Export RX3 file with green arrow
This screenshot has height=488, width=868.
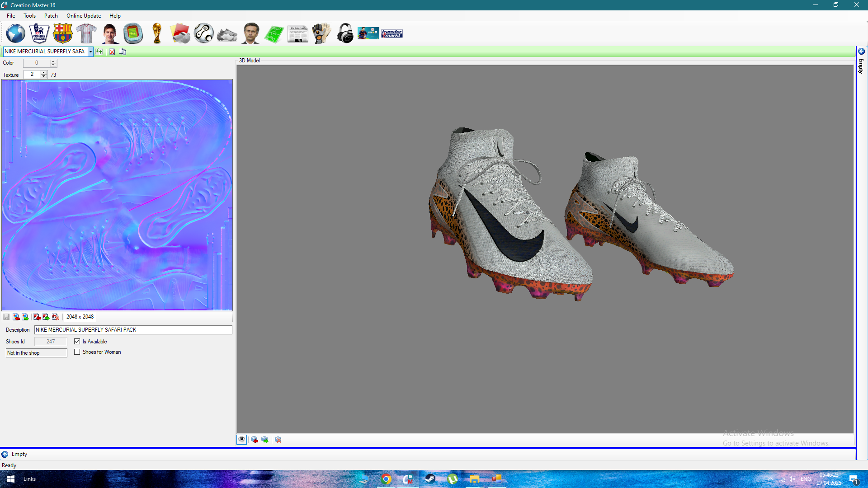46,317
